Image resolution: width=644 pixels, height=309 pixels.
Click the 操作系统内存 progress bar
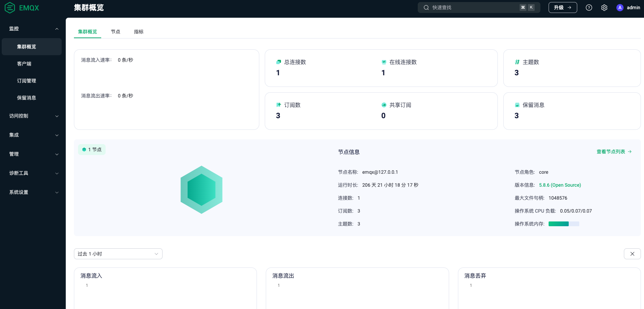pos(564,224)
